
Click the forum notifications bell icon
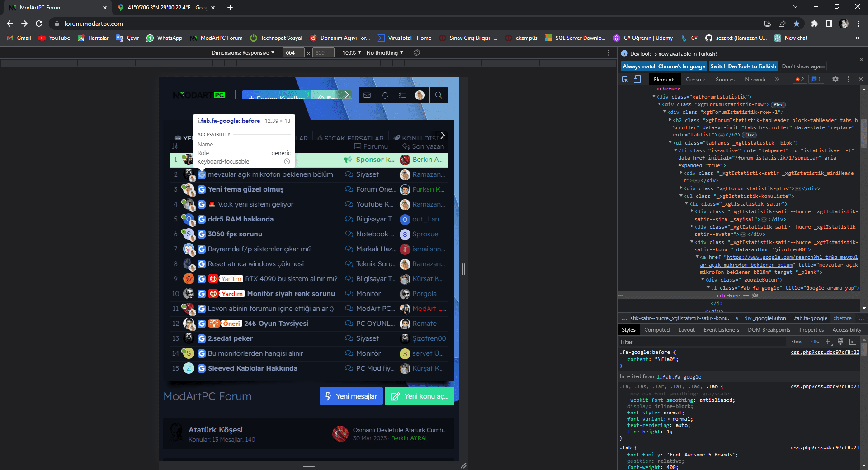(x=385, y=95)
